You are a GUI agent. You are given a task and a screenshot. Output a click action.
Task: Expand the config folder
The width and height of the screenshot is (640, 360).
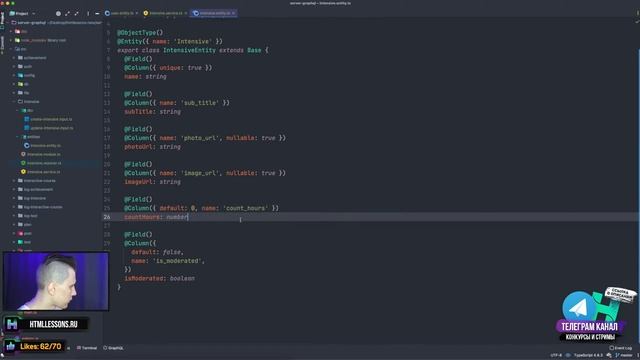[15, 75]
